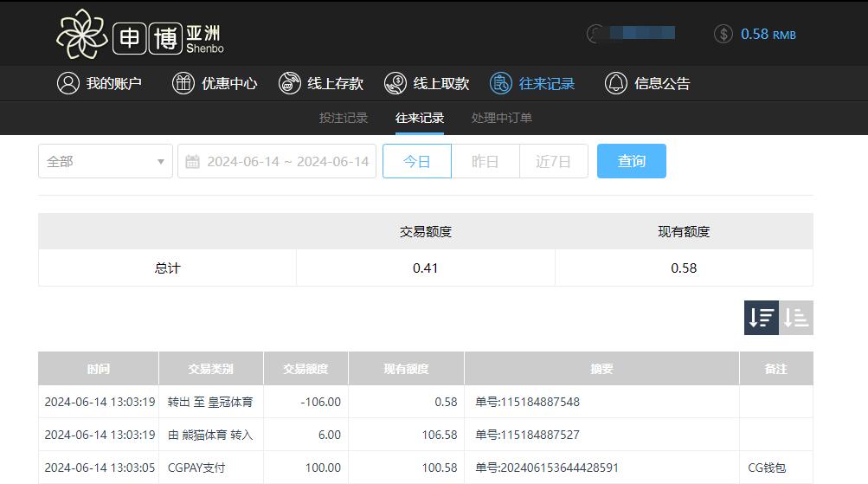Switch to the 投注记录 tab

[x=344, y=118]
